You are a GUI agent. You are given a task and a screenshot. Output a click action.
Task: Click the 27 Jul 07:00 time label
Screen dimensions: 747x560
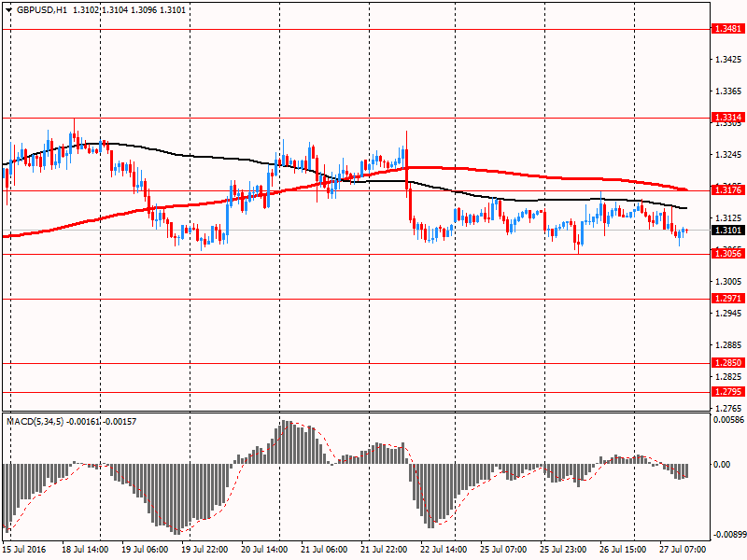pyautogui.click(x=683, y=550)
